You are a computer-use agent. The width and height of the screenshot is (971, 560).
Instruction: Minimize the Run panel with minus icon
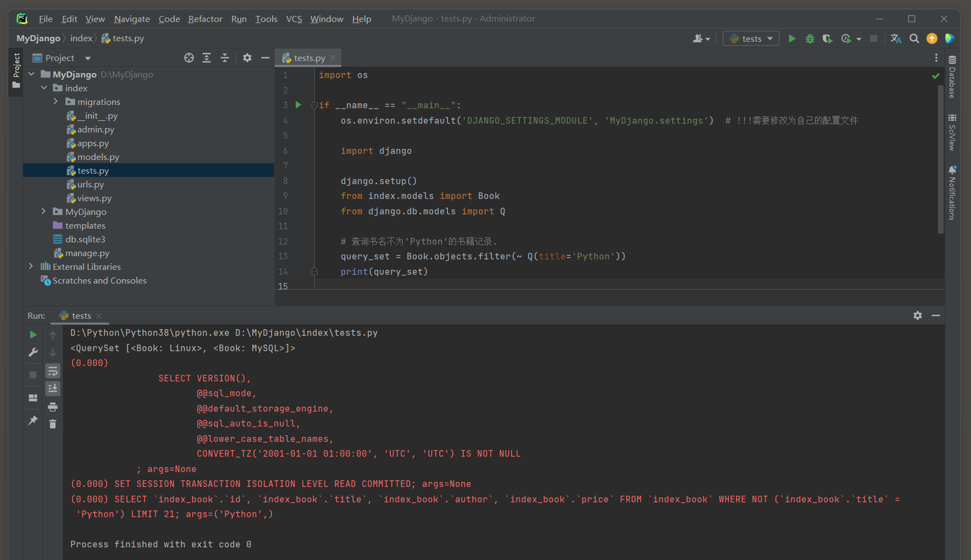(935, 315)
